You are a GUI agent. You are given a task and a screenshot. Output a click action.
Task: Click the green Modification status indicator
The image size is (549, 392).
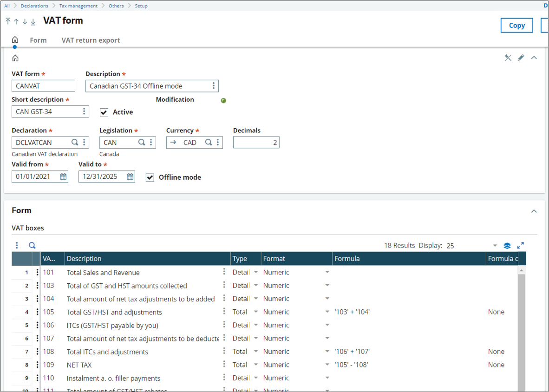point(223,100)
